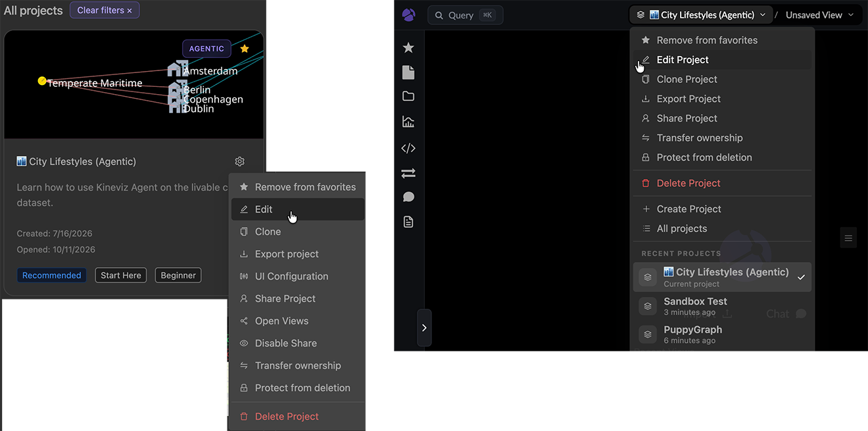Click the PuppyGraph project layers icon
The image size is (868, 431).
click(648, 334)
